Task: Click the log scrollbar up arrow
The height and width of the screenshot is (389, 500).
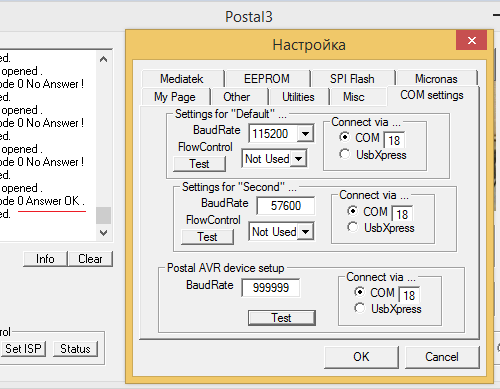Action: pos(104,59)
